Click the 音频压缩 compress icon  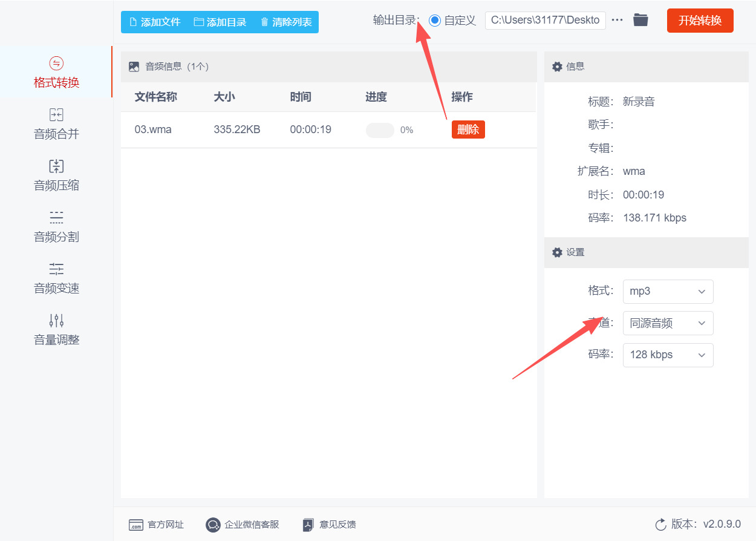56,166
